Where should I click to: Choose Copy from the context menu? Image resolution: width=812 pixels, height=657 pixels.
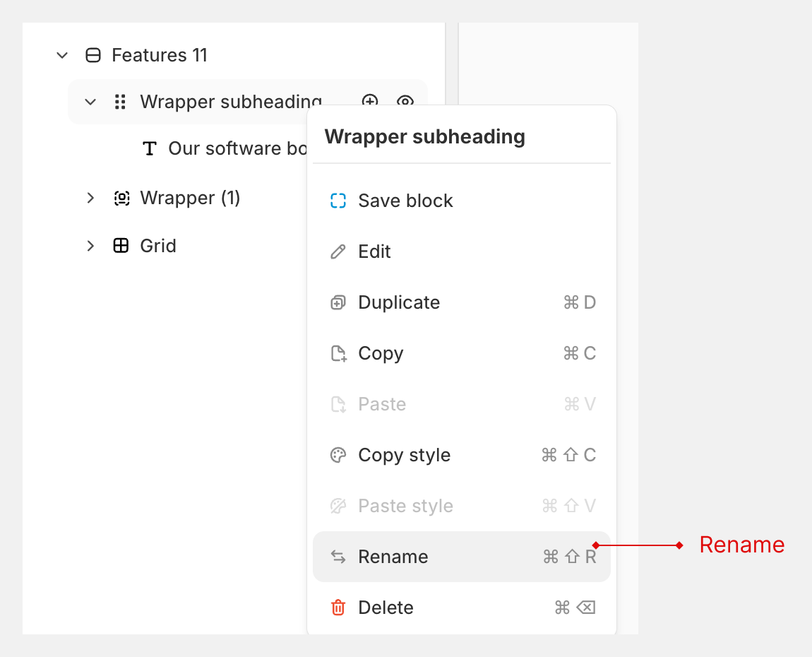pyautogui.click(x=381, y=353)
